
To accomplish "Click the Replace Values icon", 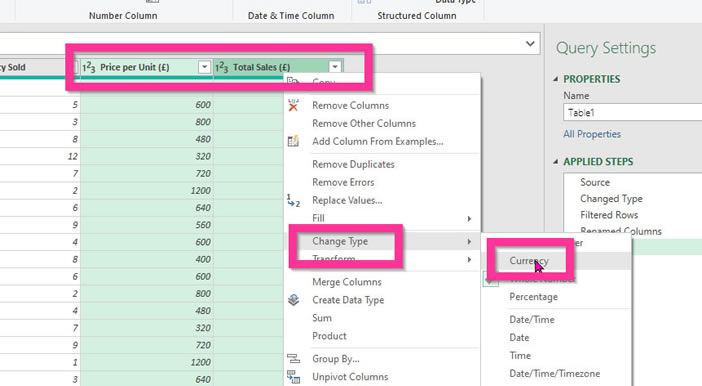I will (293, 200).
